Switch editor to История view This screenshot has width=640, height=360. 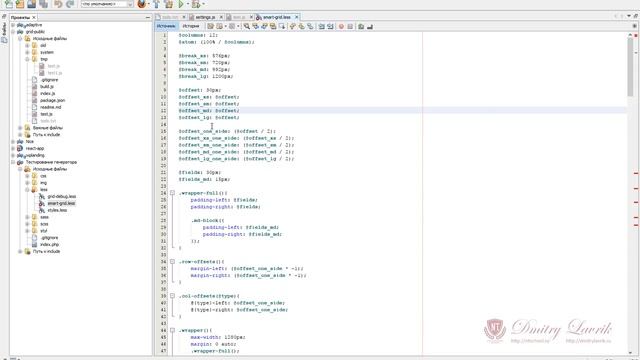pos(191,26)
